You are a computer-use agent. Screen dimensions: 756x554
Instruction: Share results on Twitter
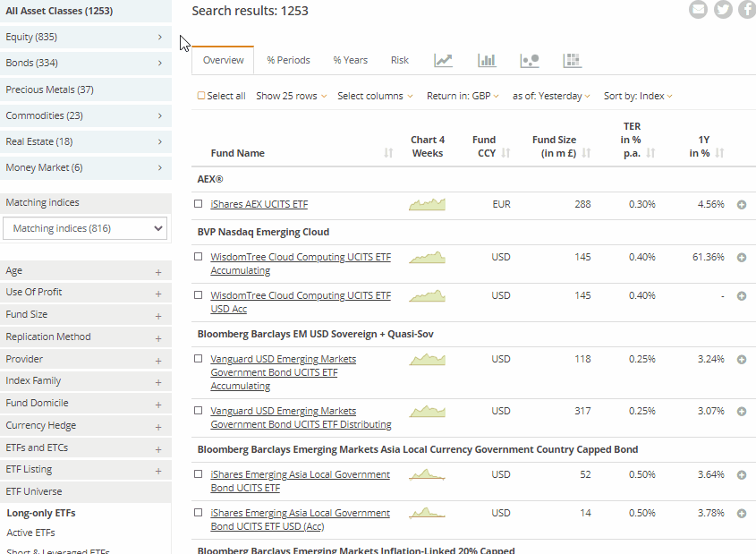coord(723,10)
